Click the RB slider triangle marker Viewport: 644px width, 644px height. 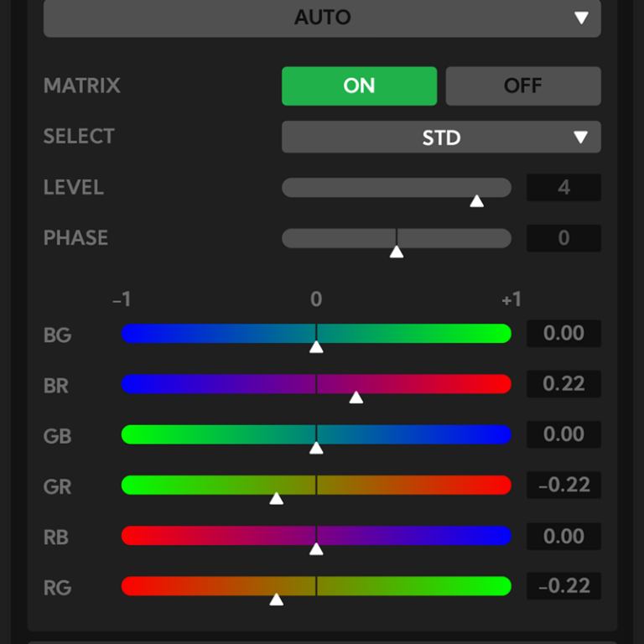point(316,548)
